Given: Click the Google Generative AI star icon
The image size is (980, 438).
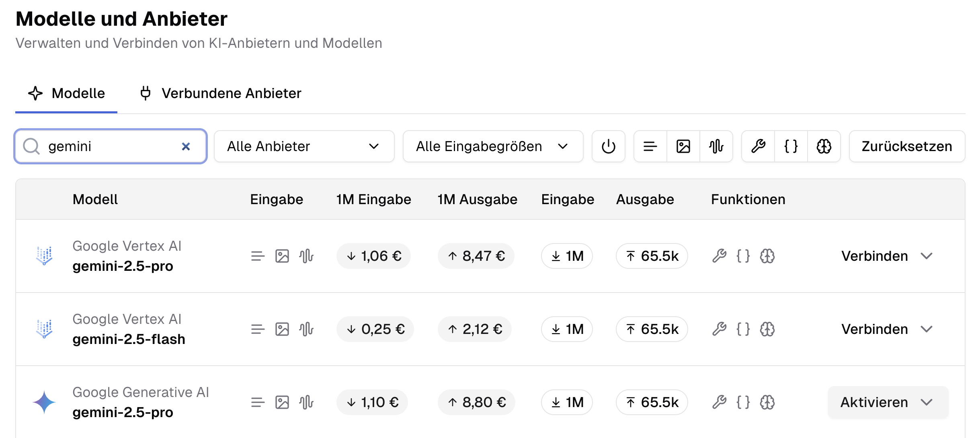Looking at the screenshot, I should (44, 402).
